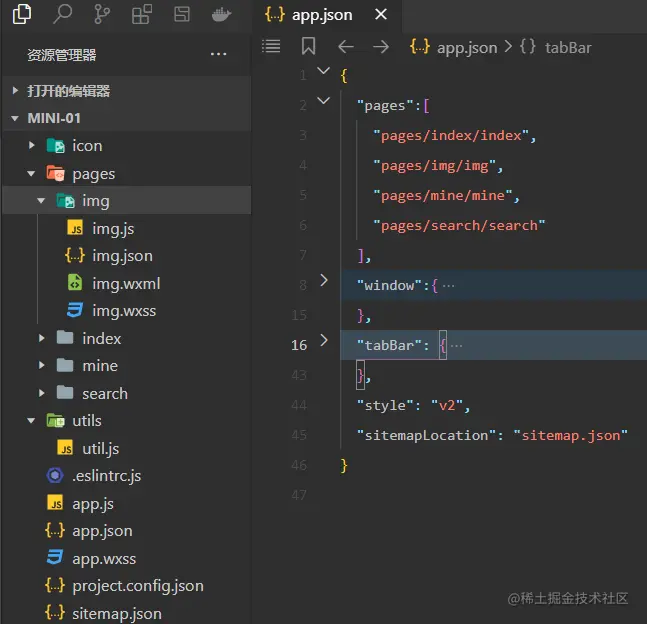Click the "pages" key on line 2
The image size is (647, 624).
point(385,106)
